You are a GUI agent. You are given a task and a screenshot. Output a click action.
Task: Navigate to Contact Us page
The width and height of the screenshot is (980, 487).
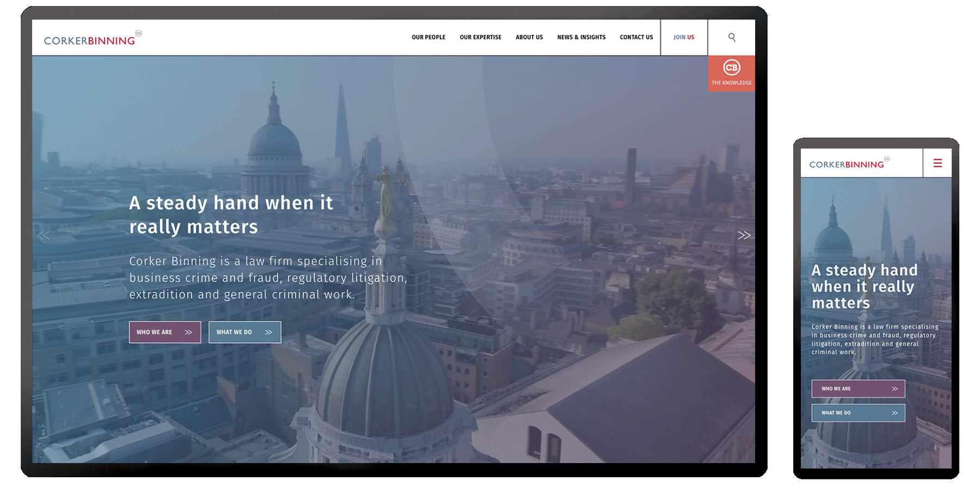coord(636,38)
